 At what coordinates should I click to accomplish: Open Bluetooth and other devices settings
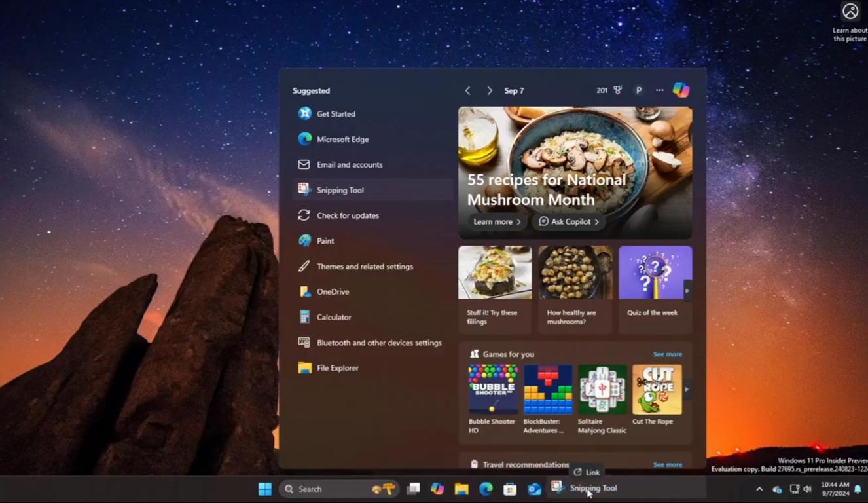pos(372,343)
